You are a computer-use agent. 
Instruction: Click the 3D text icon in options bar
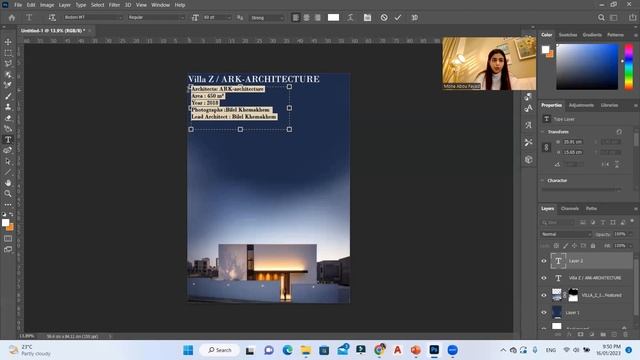click(415, 18)
